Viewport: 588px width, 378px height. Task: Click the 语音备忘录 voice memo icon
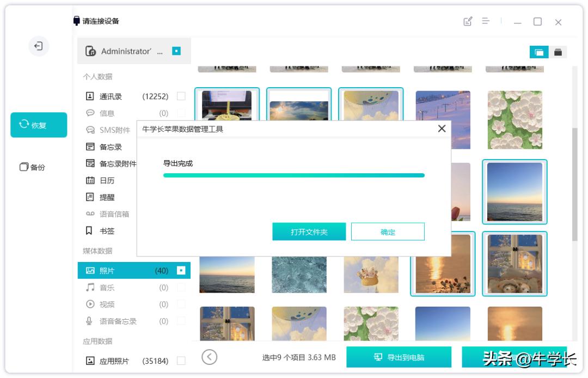coord(90,321)
